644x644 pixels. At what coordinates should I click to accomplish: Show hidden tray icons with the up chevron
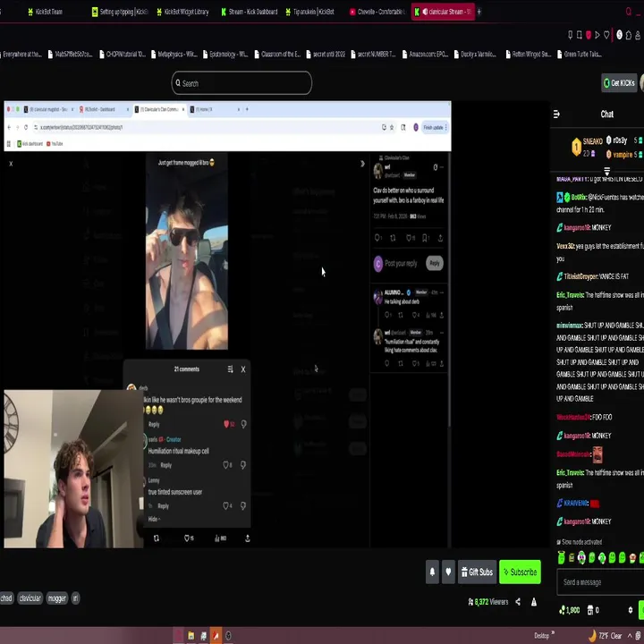[630, 636]
